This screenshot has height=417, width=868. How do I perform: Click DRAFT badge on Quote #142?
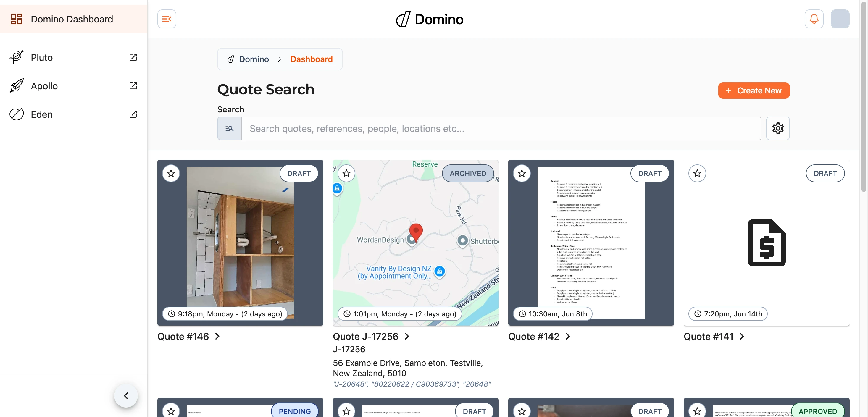(650, 173)
